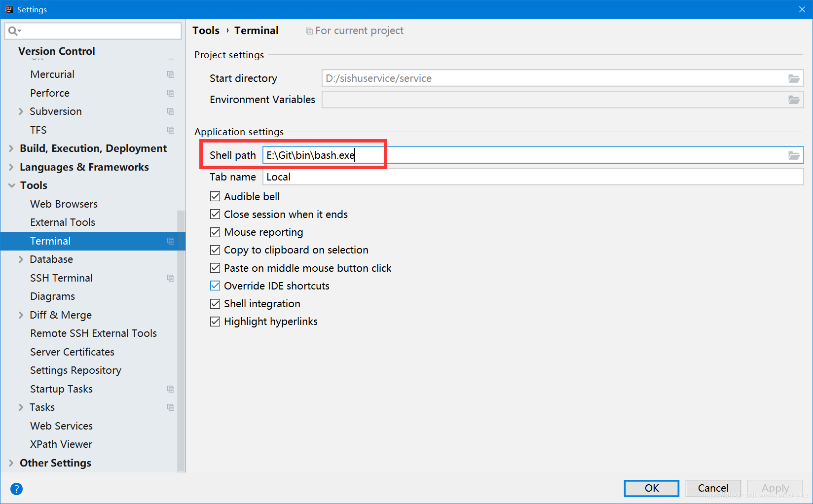Open Startup Tasks settings
This screenshot has width=813, height=504.
[61, 389]
